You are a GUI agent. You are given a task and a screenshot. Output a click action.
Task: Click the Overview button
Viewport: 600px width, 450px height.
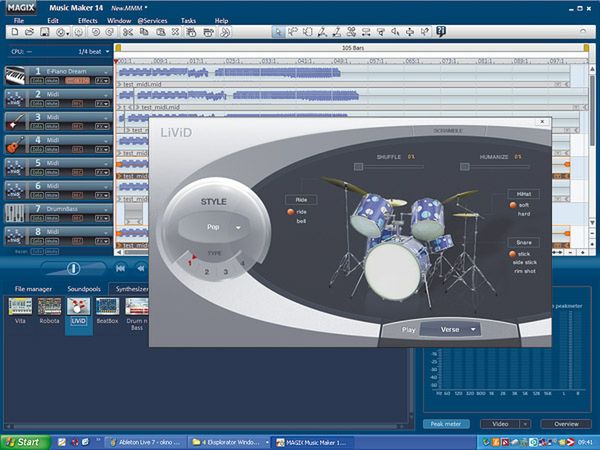(566, 424)
